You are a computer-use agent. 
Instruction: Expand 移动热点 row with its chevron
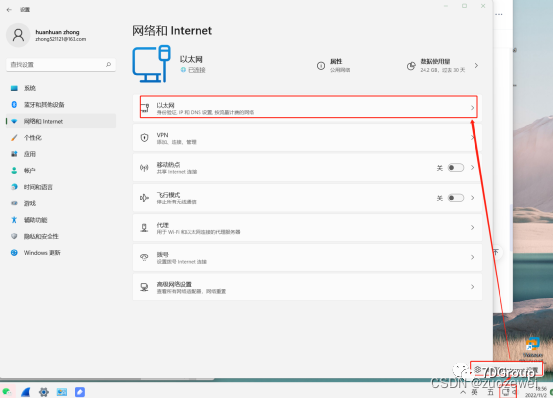[x=473, y=168]
